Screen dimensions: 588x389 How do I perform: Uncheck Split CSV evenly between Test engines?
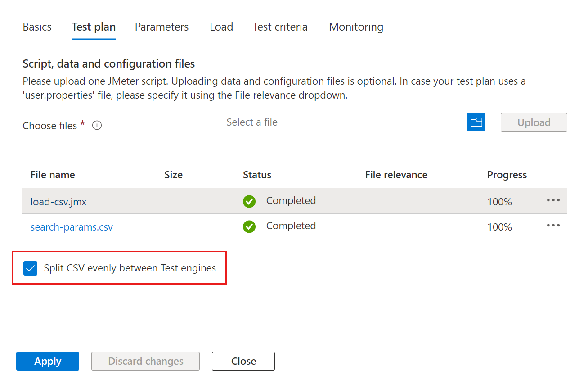[x=30, y=268]
